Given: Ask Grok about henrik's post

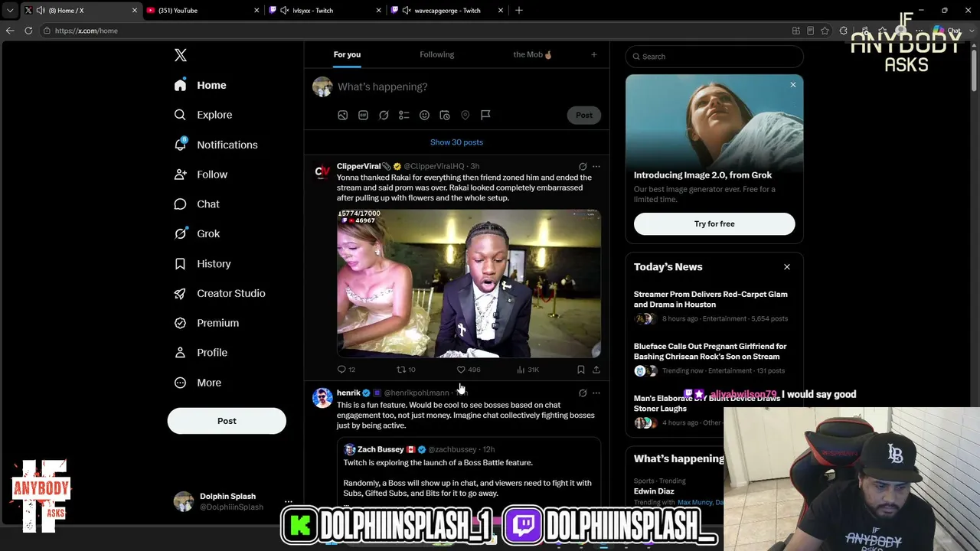Looking at the screenshot, I should [x=583, y=393].
